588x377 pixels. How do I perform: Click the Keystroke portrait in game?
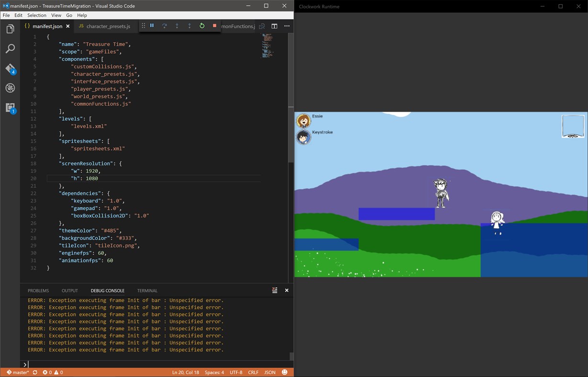(303, 137)
